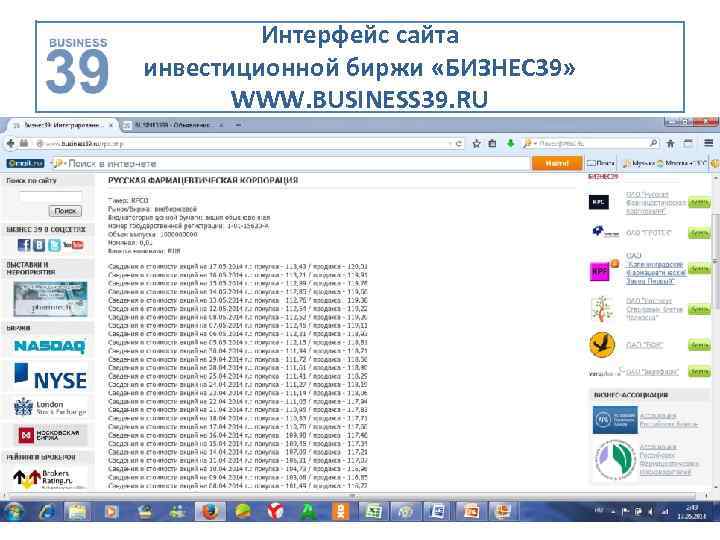Click the @mail.ru logo in the toolbar

pyautogui.click(x=25, y=163)
